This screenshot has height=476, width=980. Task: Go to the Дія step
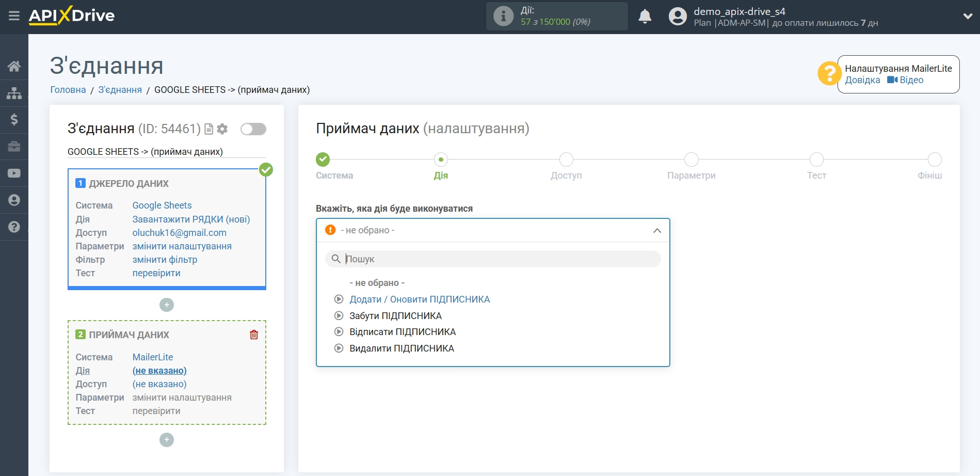(x=441, y=160)
